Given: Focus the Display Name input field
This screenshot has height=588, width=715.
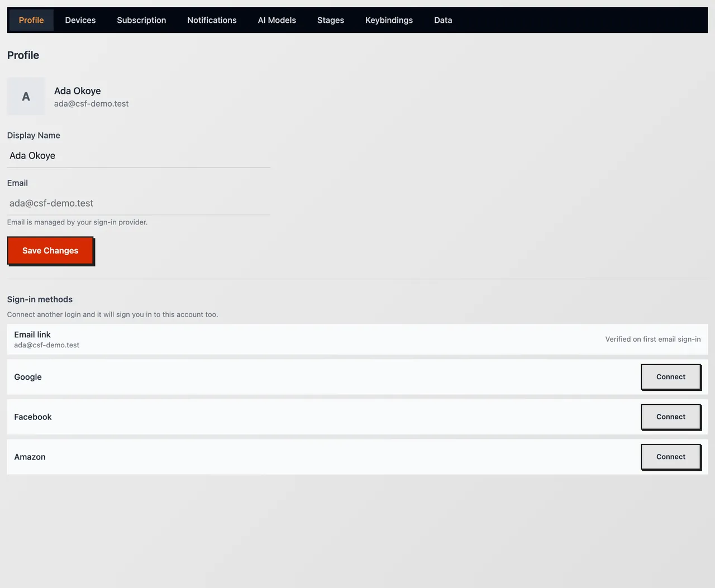Looking at the screenshot, I should 139,156.
